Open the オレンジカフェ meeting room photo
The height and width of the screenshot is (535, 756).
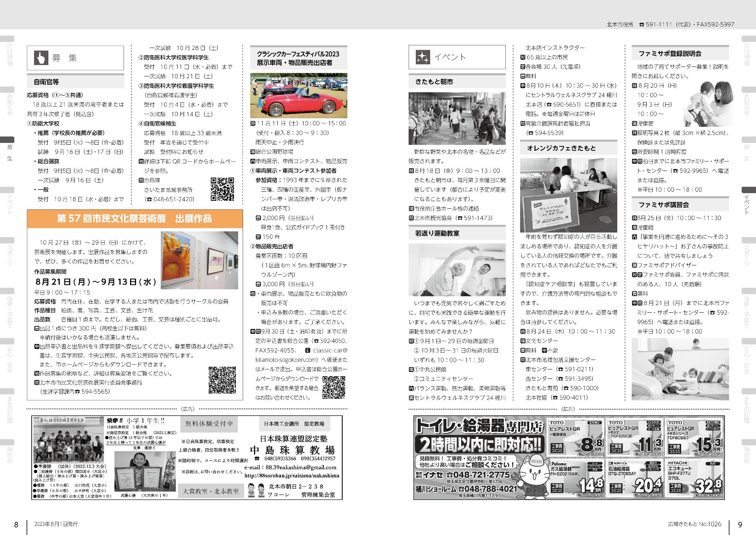coord(569,195)
